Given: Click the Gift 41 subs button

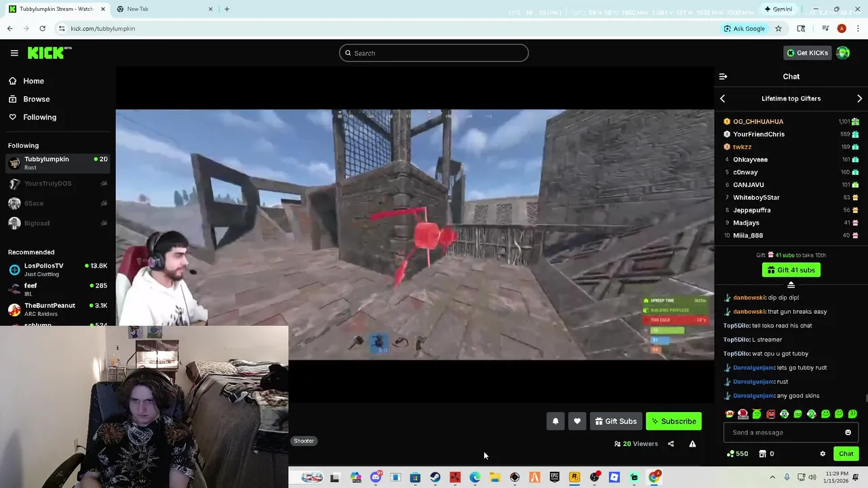Looking at the screenshot, I should click(x=791, y=270).
